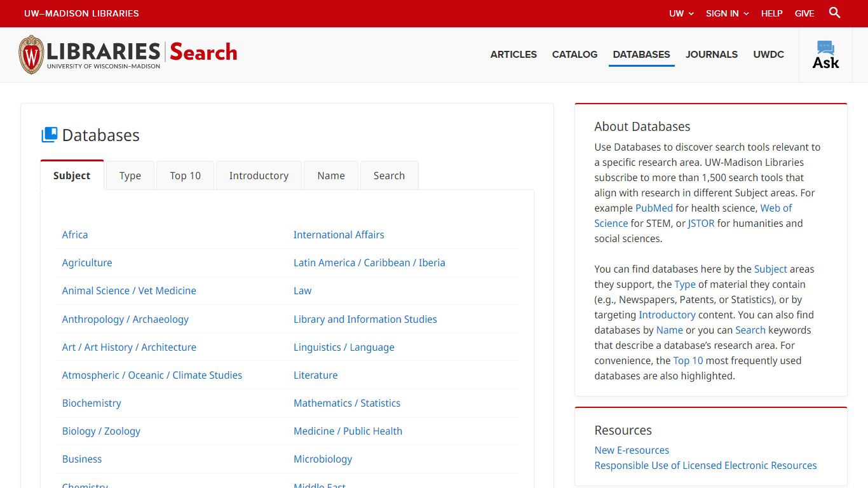Open Linguistics / Language subject link
The height and width of the screenshot is (488, 868).
(x=344, y=347)
